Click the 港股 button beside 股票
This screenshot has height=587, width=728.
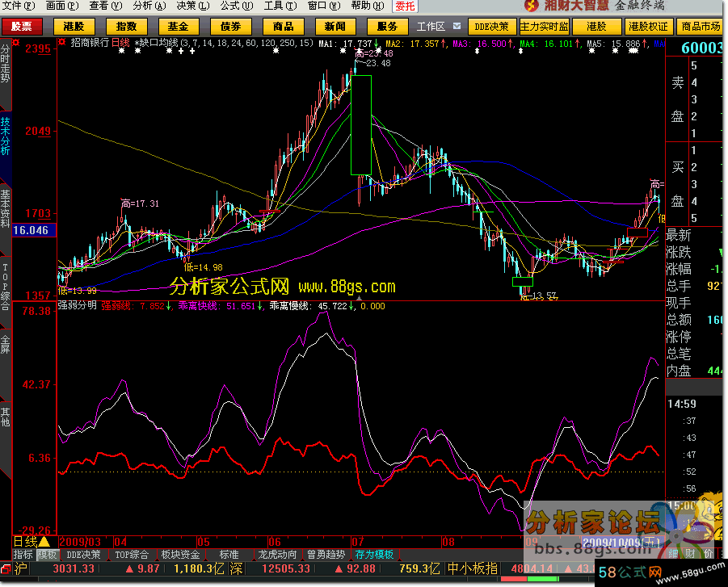click(x=74, y=27)
